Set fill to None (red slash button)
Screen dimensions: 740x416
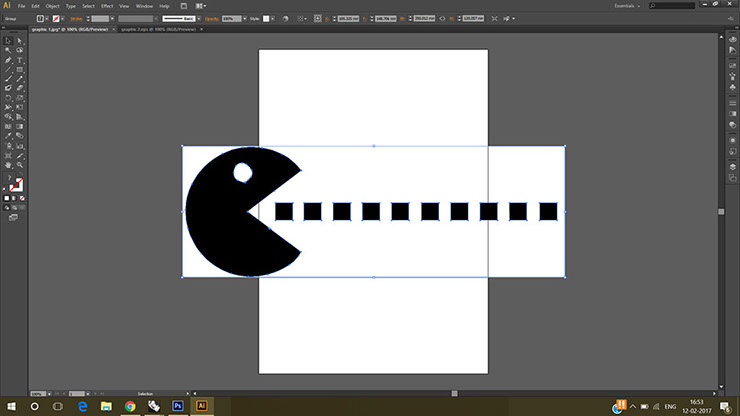click(22, 198)
